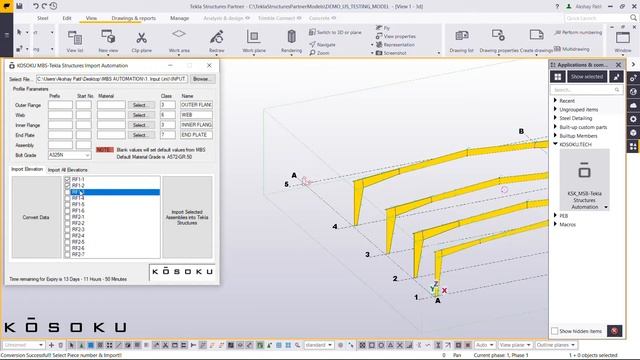The height and width of the screenshot is (360, 640).
Task: Click the Browse button
Action: coord(202,79)
